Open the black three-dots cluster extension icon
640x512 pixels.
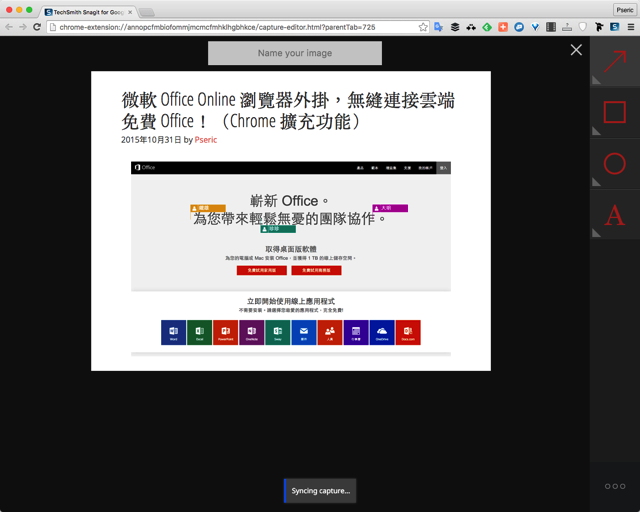[471, 27]
